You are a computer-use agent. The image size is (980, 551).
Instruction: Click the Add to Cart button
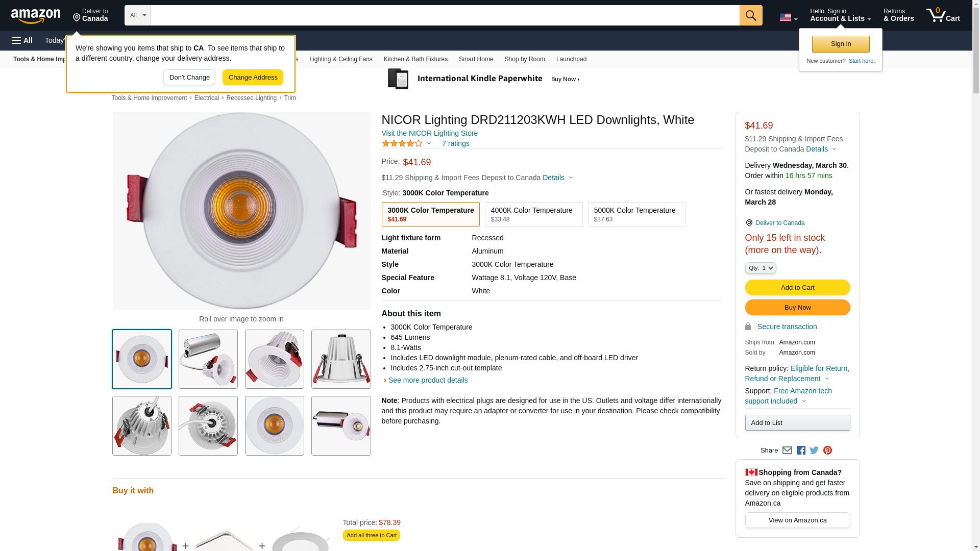coord(797,288)
